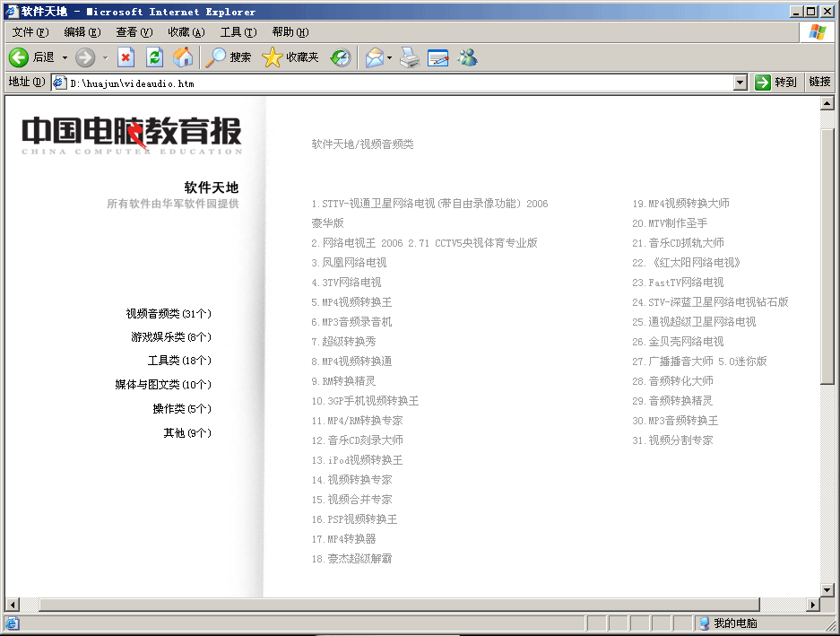Screen dimensions: 840x636
Task: Click the vertical scrollbar up arrow
Action: pos(827,103)
